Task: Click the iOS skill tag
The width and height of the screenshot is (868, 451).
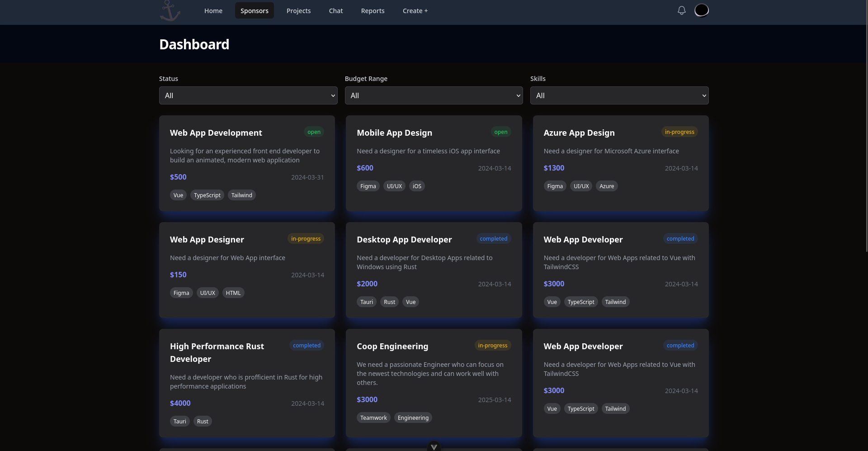Action: tap(417, 186)
